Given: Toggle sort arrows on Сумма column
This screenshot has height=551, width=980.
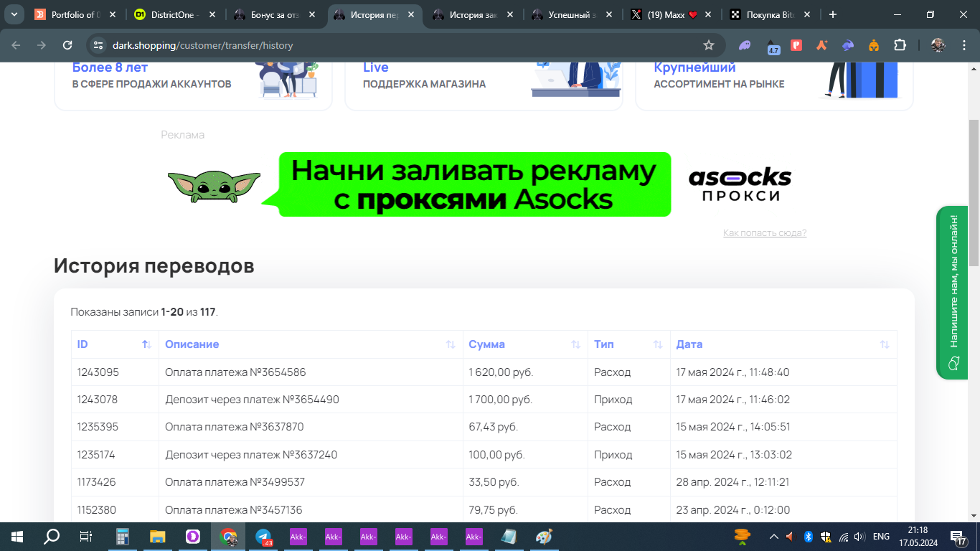Looking at the screenshot, I should click(575, 344).
